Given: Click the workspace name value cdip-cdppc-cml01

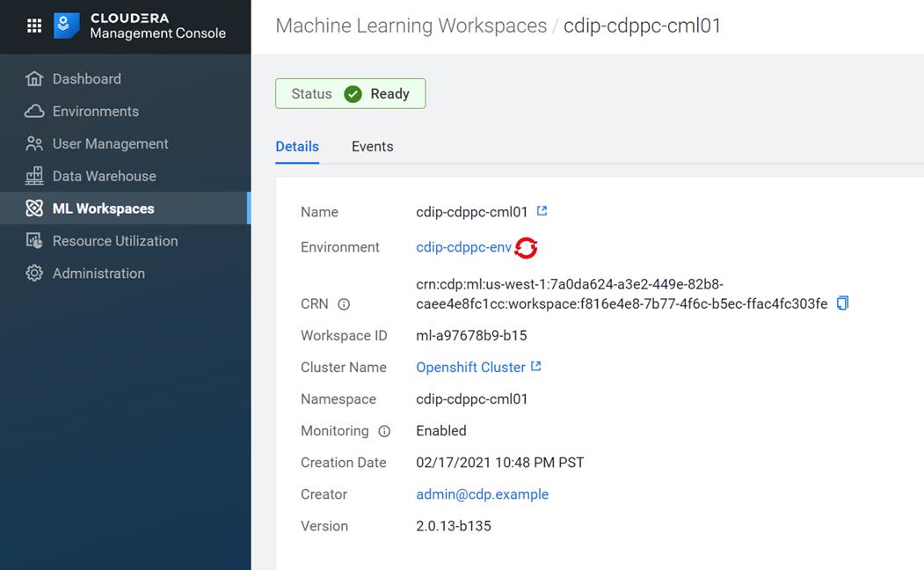Looking at the screenshot, I should pos(472,212).
